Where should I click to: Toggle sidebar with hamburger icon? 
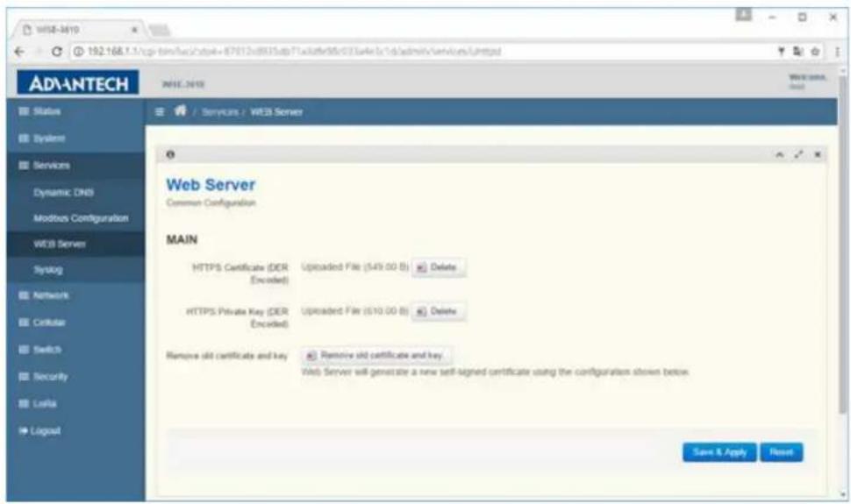(x=160, y=112)
